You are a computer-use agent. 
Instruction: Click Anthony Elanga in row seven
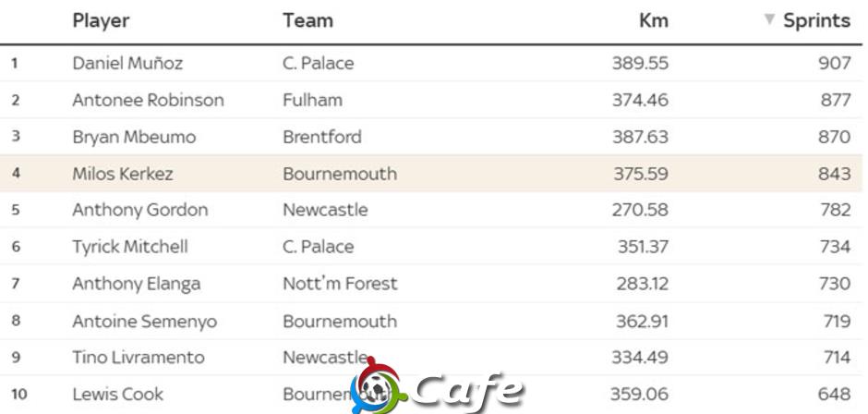pos(136,284)
